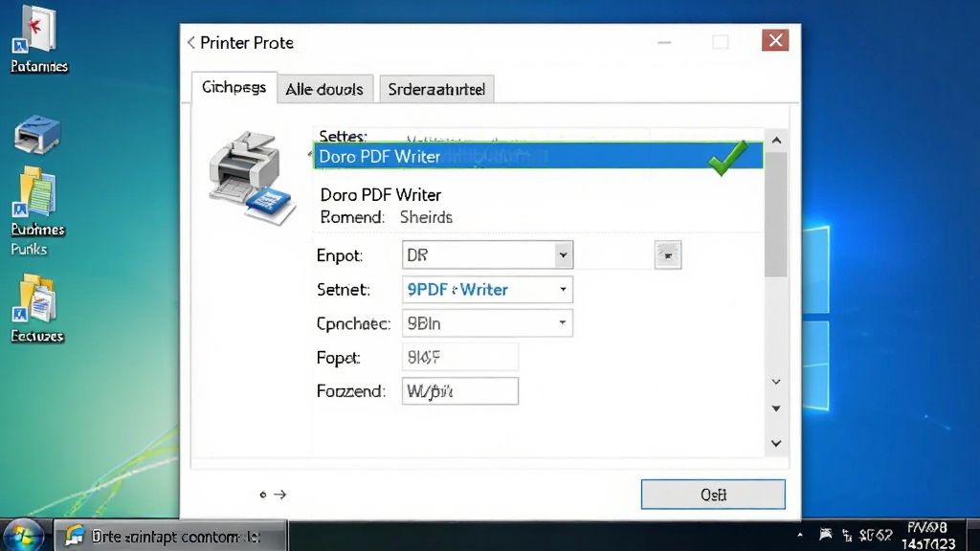
Task: Click the Osft button
Action: (x=713, y=495)
